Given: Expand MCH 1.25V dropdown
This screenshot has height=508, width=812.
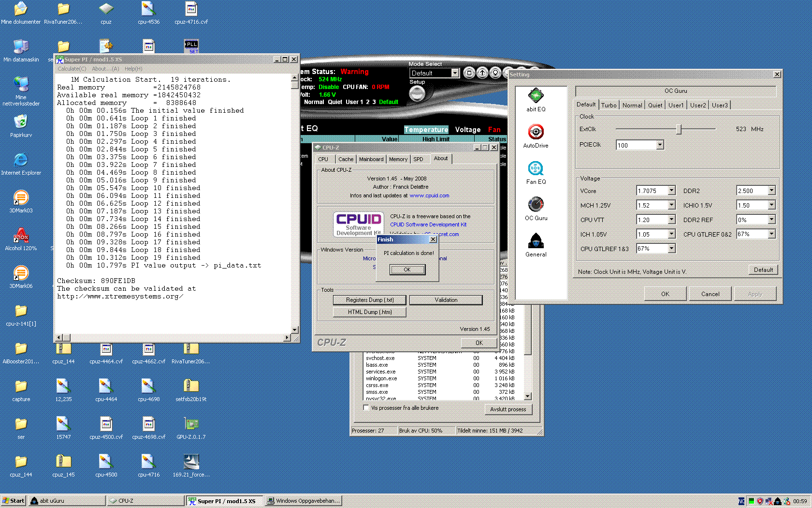Looking at the screenshot, I should (x=671, y=205).
